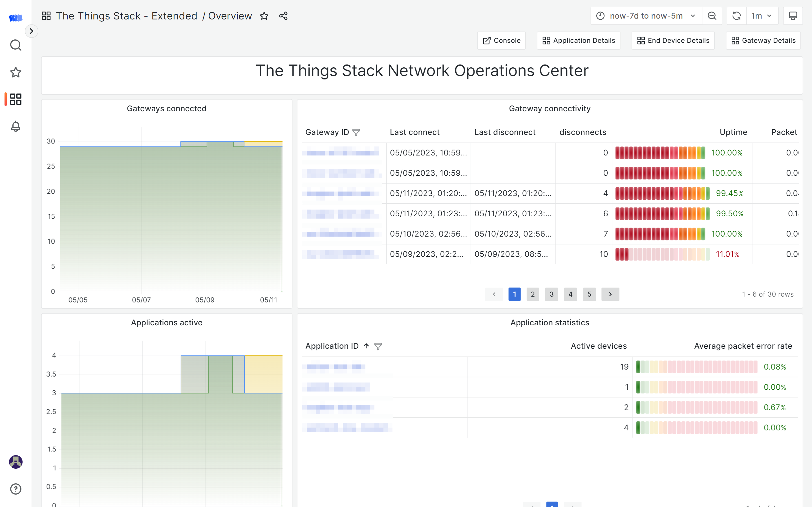Select The Things Stack - Extended breadcrumb
The height and width of the screenshot is (507, 812).
point(127,16)
